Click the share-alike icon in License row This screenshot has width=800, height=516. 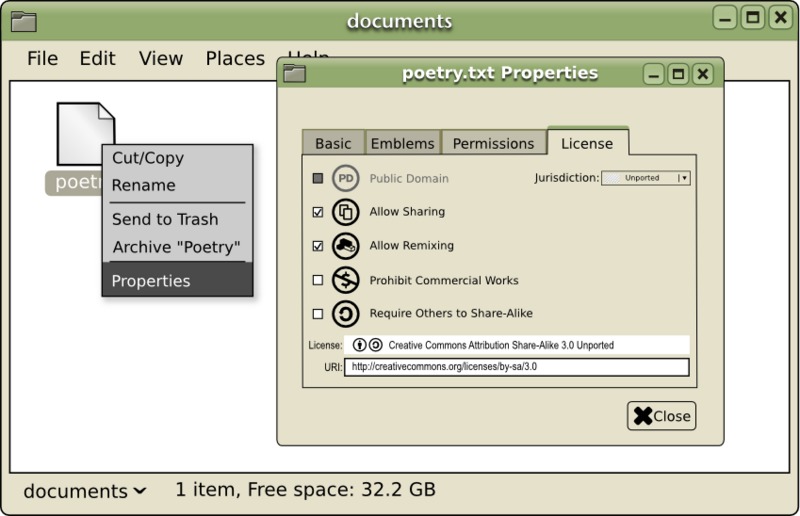coord(376,345)
